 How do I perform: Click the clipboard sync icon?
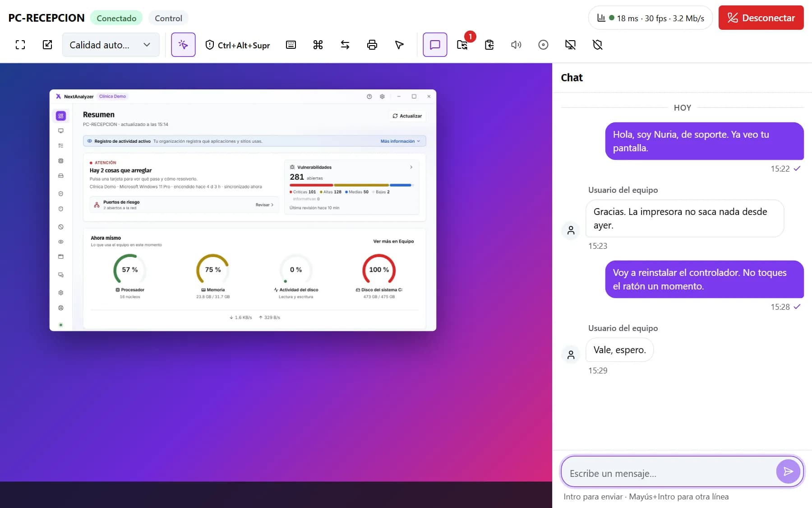click(x=489, y=45)
